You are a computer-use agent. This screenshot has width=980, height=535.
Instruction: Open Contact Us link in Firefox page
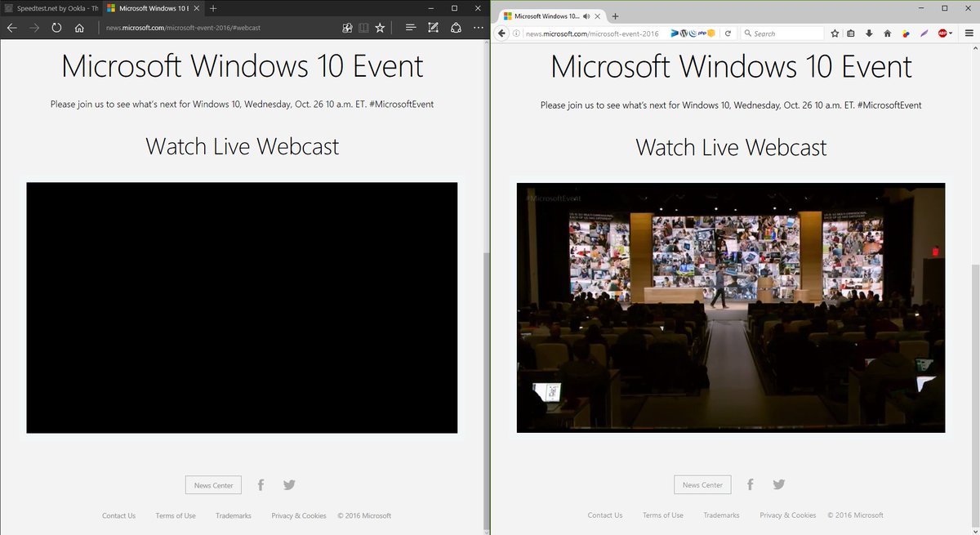(605, 515)
